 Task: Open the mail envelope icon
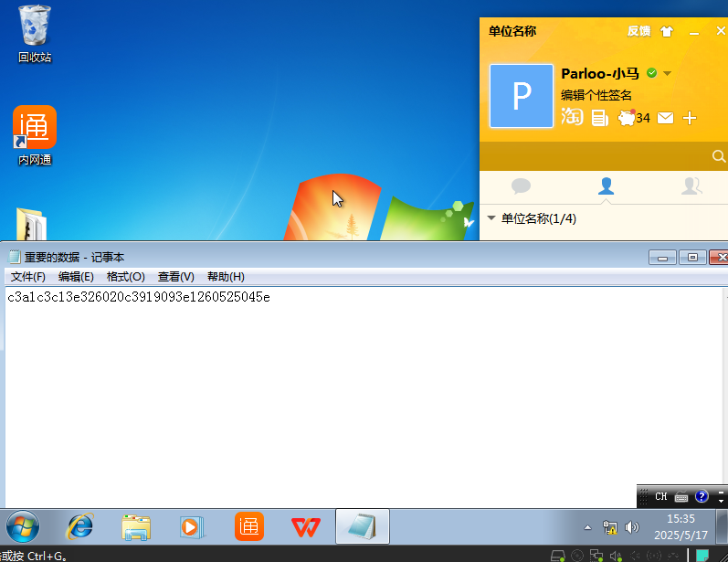pyautogui.click(x=665, y=118)
